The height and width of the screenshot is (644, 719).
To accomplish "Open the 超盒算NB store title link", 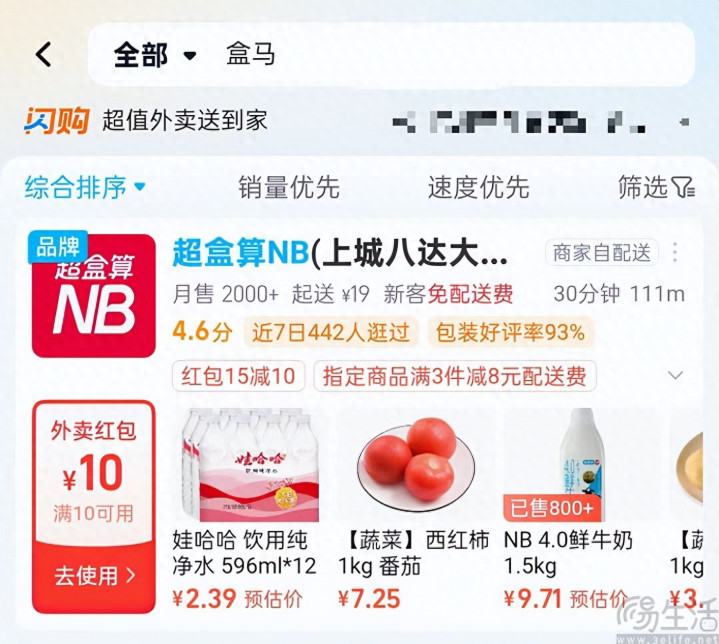I will coord(340,253).
